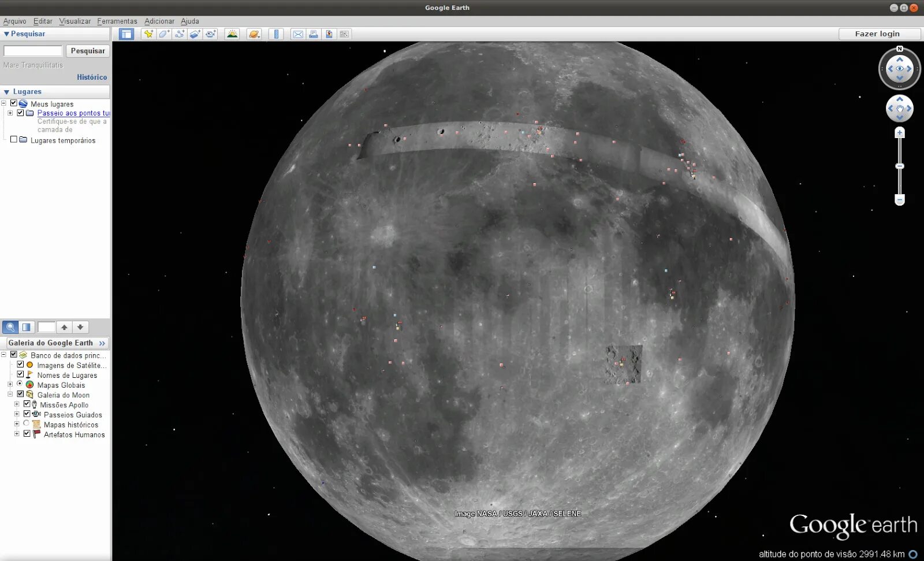
Task: Uncheck the Meus lugares checkbox
Action: (x=14, y=103)
